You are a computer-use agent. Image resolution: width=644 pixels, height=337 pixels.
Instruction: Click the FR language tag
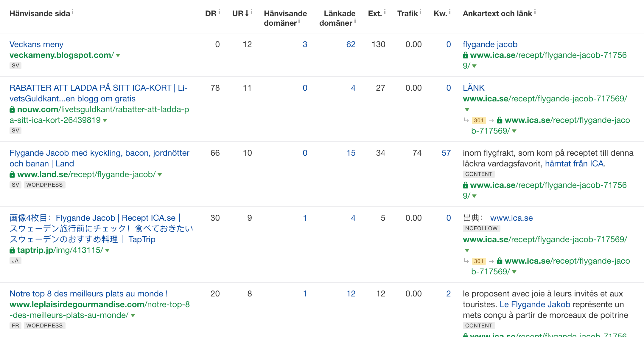15,326
